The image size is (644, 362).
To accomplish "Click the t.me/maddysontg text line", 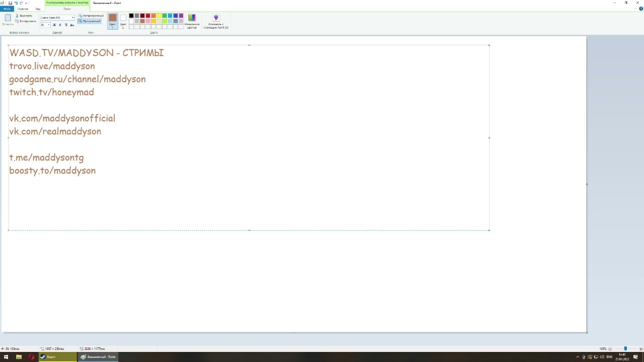I will 46,158.
